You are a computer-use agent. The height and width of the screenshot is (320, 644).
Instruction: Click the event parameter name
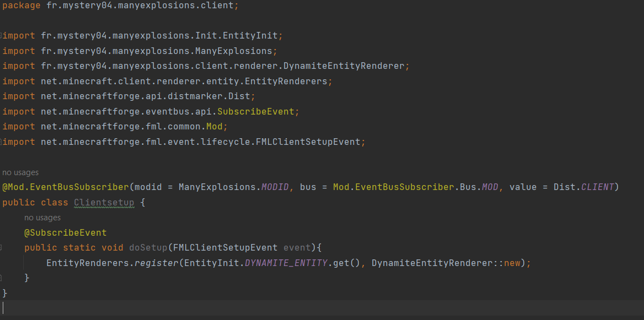pyautogui.click(x=297, y=248)
